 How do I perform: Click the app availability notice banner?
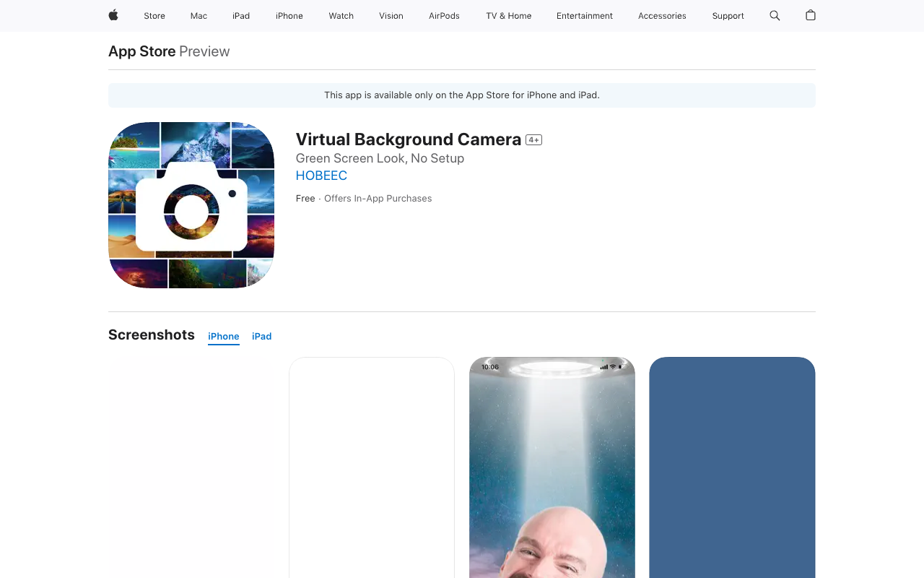[462, 95]
